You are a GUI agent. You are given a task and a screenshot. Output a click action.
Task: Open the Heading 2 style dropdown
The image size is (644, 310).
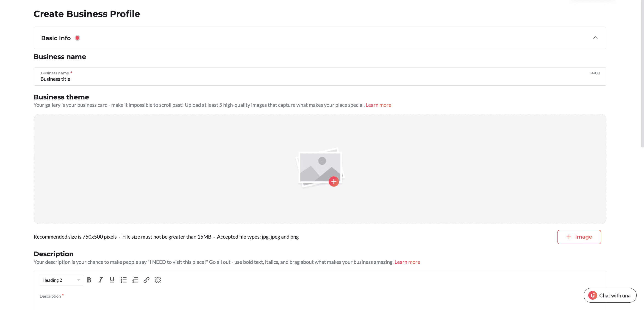(61, 280)
